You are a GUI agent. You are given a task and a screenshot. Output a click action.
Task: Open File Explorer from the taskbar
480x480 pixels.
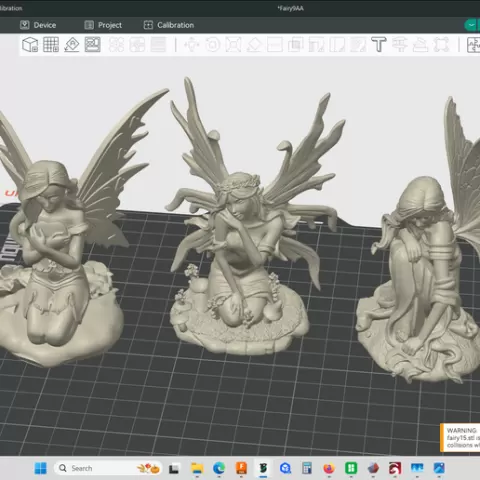(197, 468)
